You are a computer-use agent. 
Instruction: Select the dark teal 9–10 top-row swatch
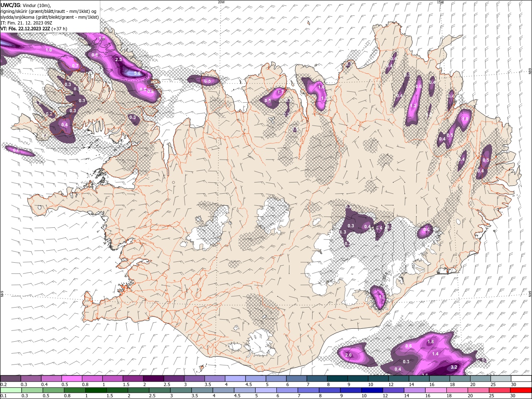(x=358, y=379)
